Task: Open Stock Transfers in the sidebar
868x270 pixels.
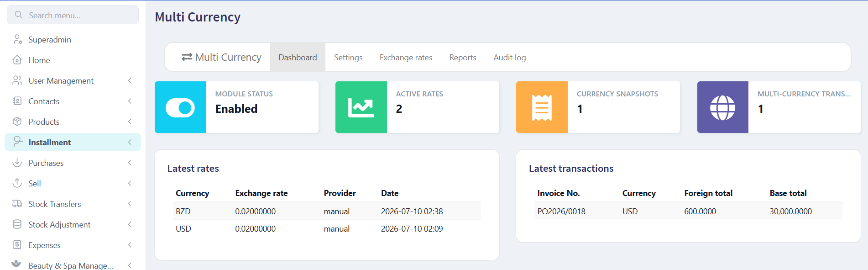Action: tap(73, 204)
